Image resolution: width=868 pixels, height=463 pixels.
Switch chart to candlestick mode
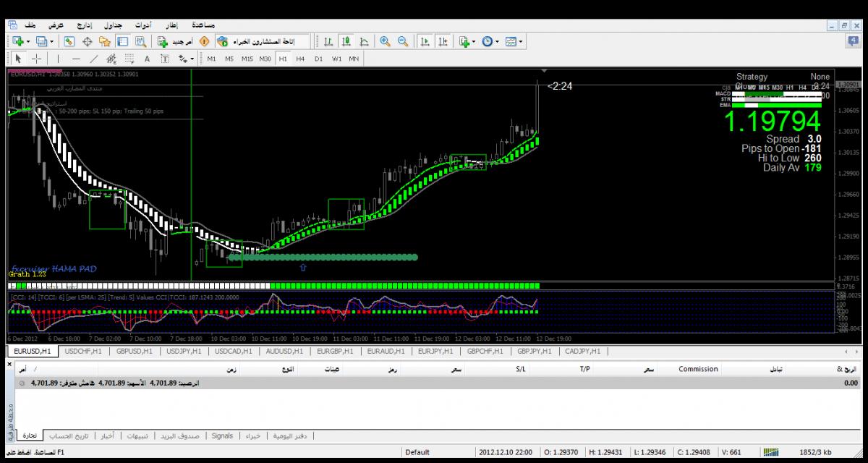pyautogui.click(x=346, y=42)
